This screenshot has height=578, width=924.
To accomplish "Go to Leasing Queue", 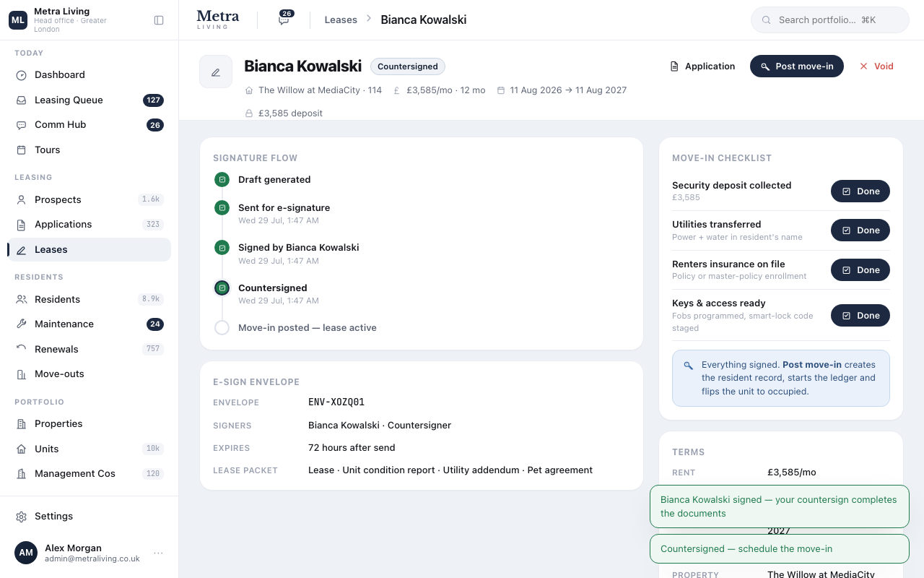I will (90, 100).
